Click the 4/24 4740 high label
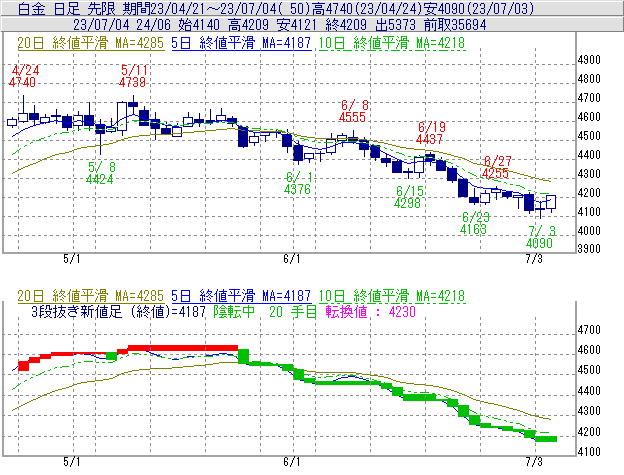 pos(22,76)
